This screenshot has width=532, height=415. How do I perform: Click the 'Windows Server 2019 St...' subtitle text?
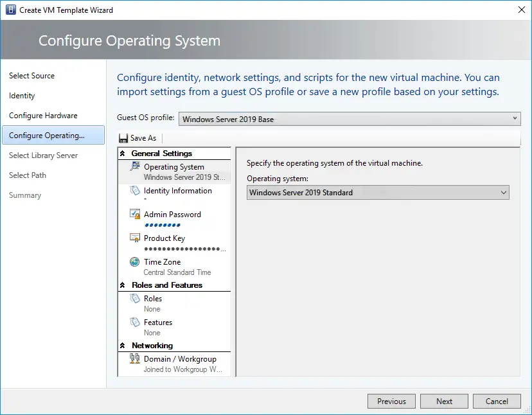pyautogui.click(x=184, y=177)
